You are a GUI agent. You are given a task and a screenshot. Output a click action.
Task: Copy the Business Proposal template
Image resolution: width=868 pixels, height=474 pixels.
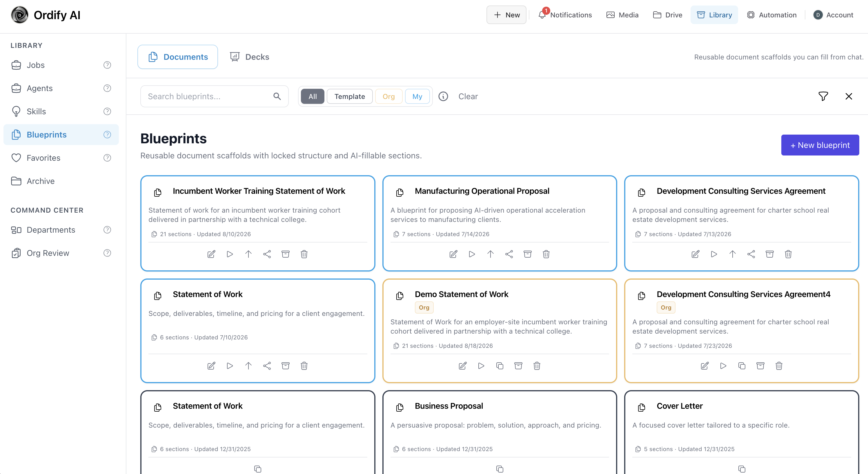(500, 469)
